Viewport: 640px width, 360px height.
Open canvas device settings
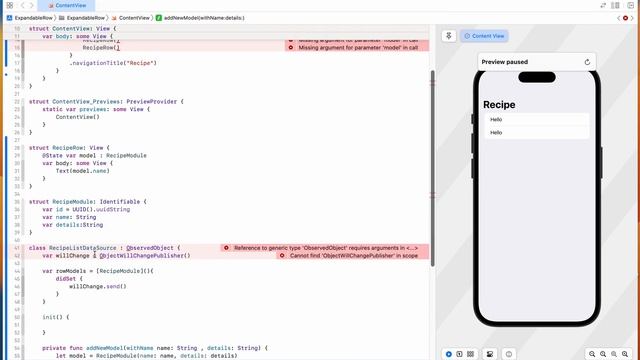coord(490,354)
